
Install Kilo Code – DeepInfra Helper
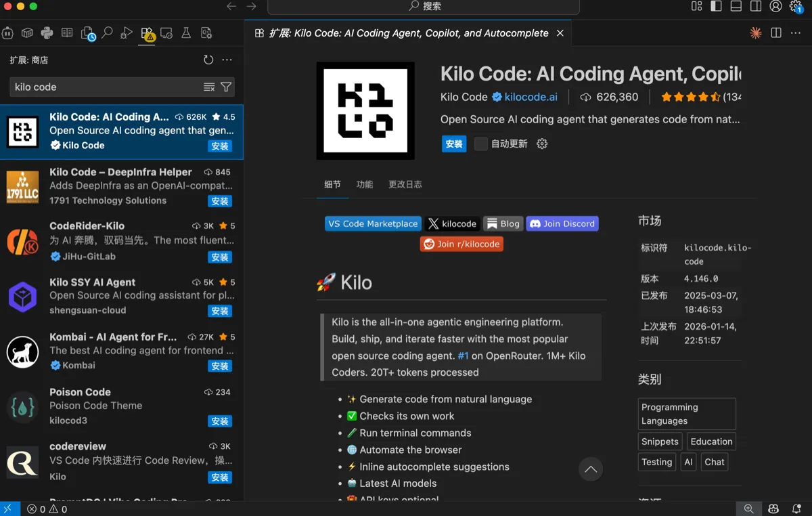coord(220,201)
